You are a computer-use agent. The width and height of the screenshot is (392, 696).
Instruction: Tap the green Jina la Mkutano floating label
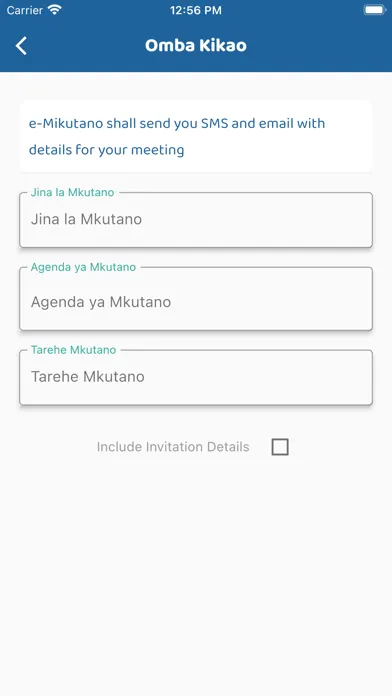click(72, 192)
